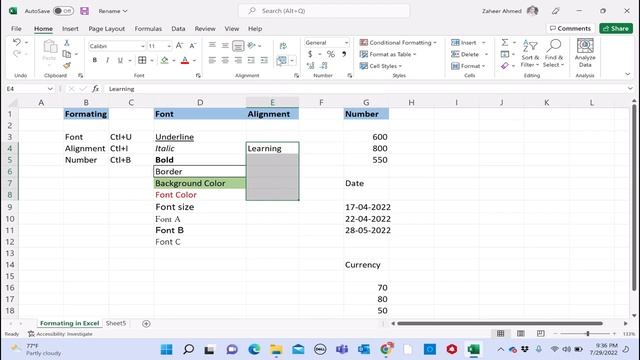
Task: Add a new sheet with plus button
Action: [x=146, y=324]
